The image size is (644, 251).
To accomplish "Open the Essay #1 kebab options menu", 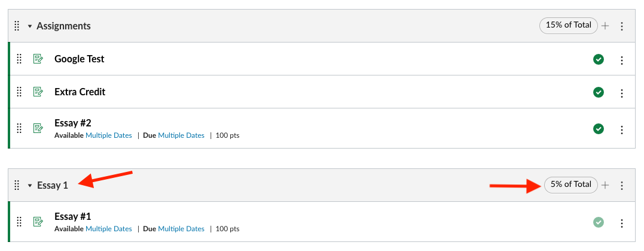I will click(622, 223).
